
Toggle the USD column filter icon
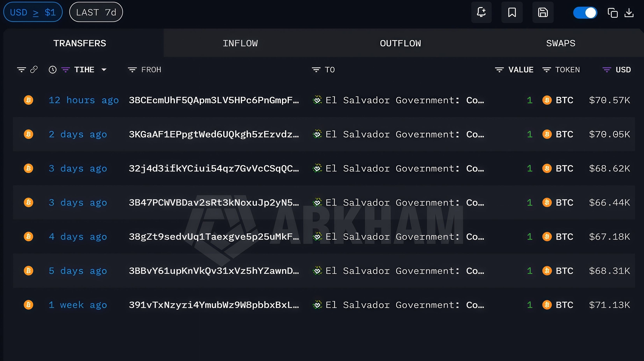coord(607,70)
